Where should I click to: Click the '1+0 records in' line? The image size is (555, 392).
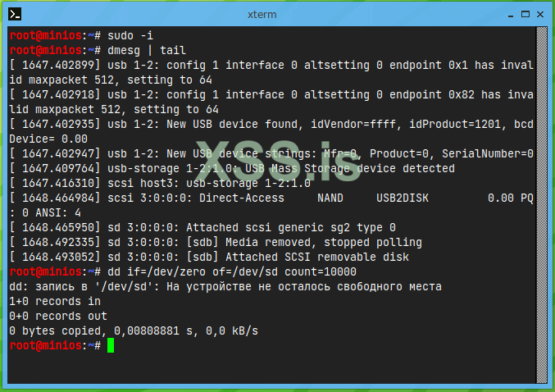(55, 301)
